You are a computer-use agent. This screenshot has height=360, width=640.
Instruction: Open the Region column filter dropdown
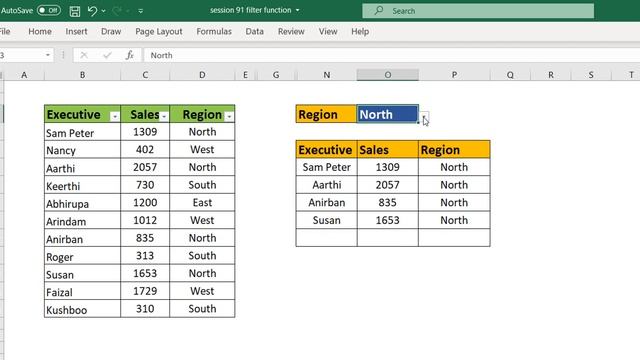point(229,117)
